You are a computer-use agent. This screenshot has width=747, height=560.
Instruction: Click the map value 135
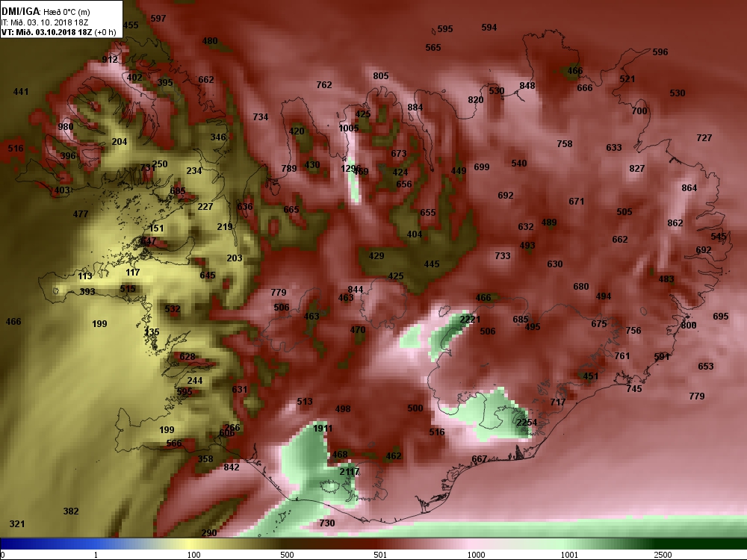tap(152, 332)
